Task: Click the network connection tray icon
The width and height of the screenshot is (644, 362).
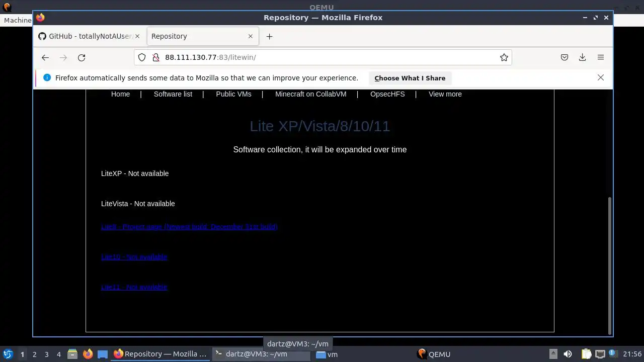Action: pos(600,354)
